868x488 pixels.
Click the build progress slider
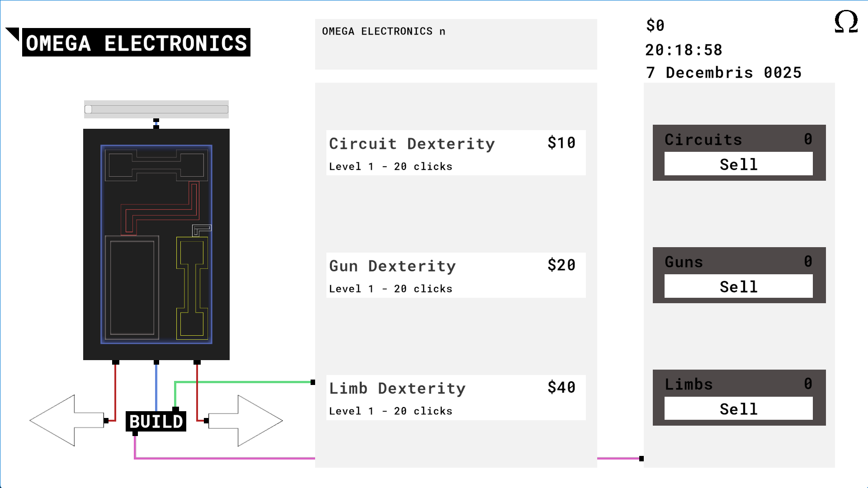coord(156,109)
